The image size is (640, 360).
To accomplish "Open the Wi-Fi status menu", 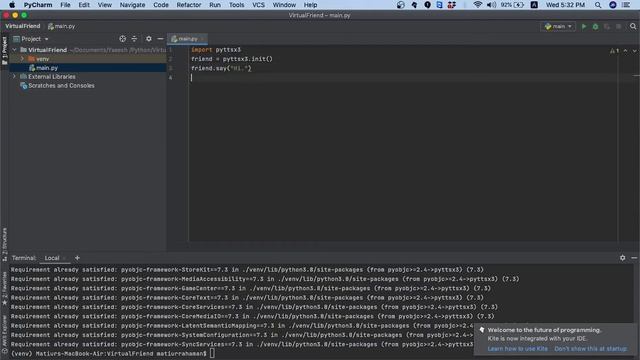I will (x=478, y=5).
